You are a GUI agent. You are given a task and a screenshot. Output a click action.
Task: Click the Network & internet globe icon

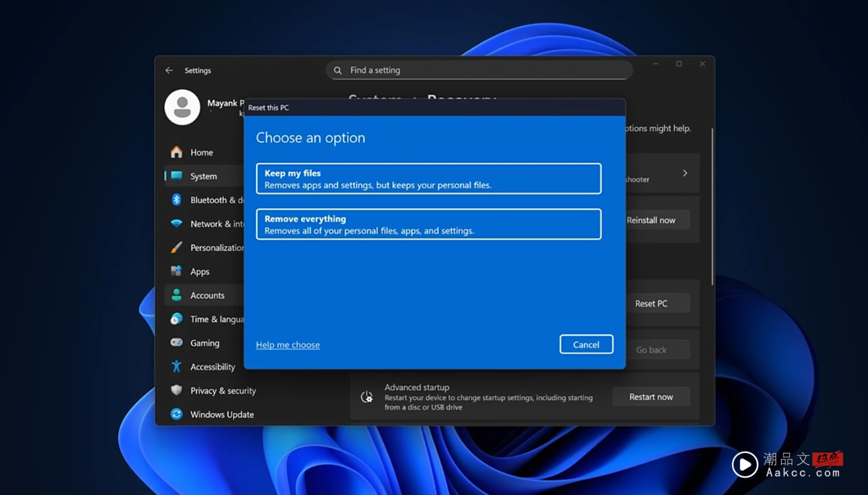coord(176,224)
